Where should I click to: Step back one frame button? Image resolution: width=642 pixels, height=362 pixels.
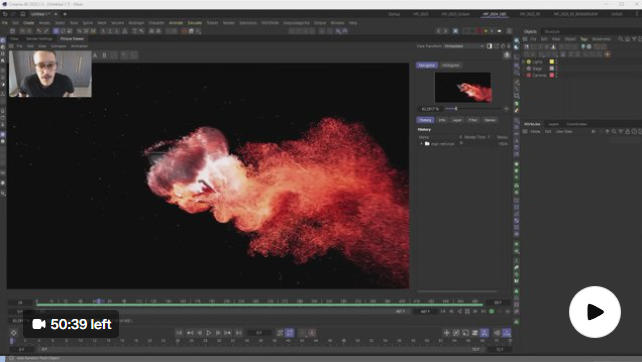(x=199, y=333)
